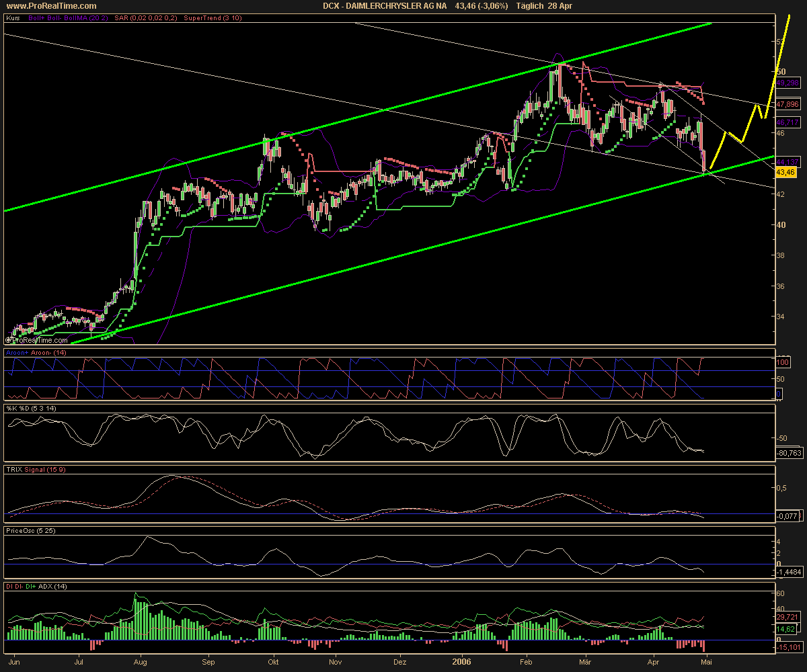Image resolution: width=807 pixels, height=672 pixels.
Task: Click the 44,137 Bollinger value tag
Action: click(x=787, y=163)
